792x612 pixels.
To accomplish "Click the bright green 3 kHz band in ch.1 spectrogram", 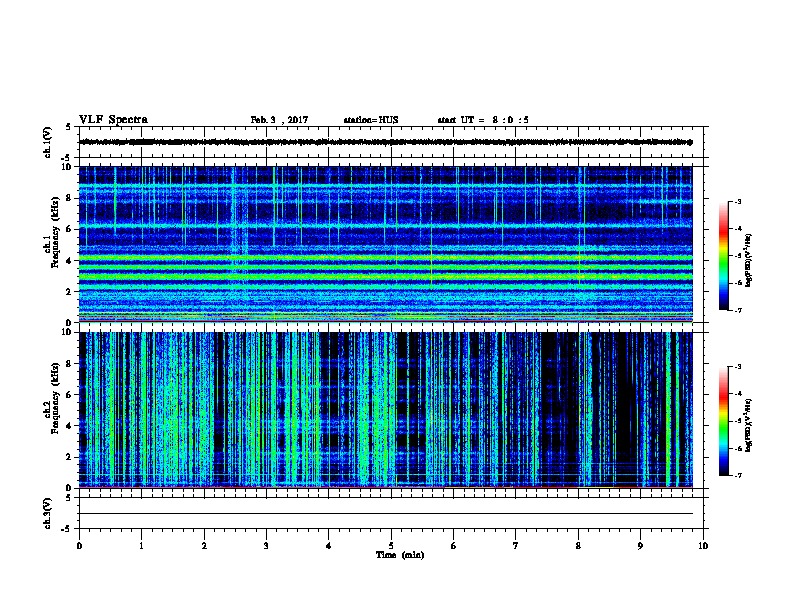I will [385, 276].
